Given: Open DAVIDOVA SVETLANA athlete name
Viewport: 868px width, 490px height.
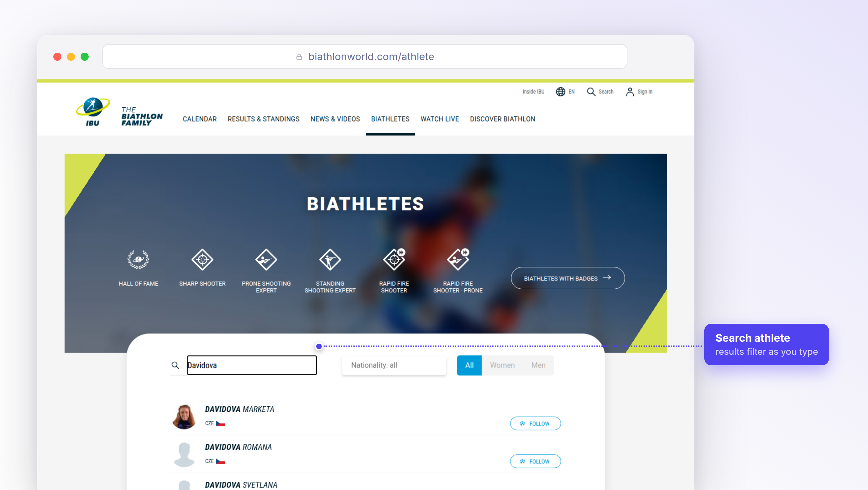Looking at the screenshot, I should [x=241, y=485].
